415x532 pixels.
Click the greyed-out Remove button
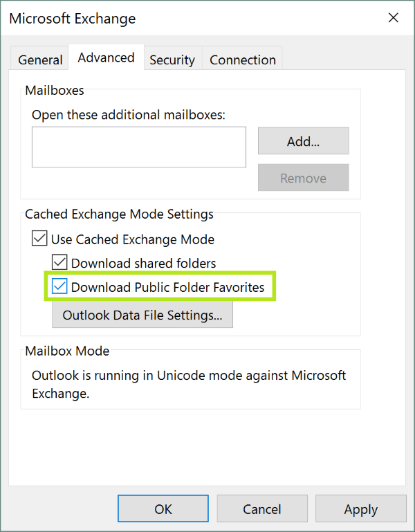(x=304, y=177)
